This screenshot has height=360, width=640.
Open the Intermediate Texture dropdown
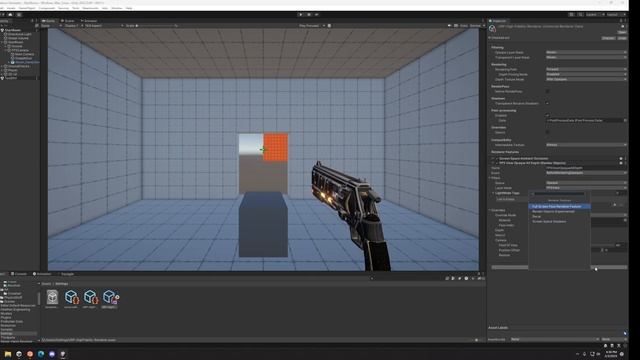click(586, 145)
